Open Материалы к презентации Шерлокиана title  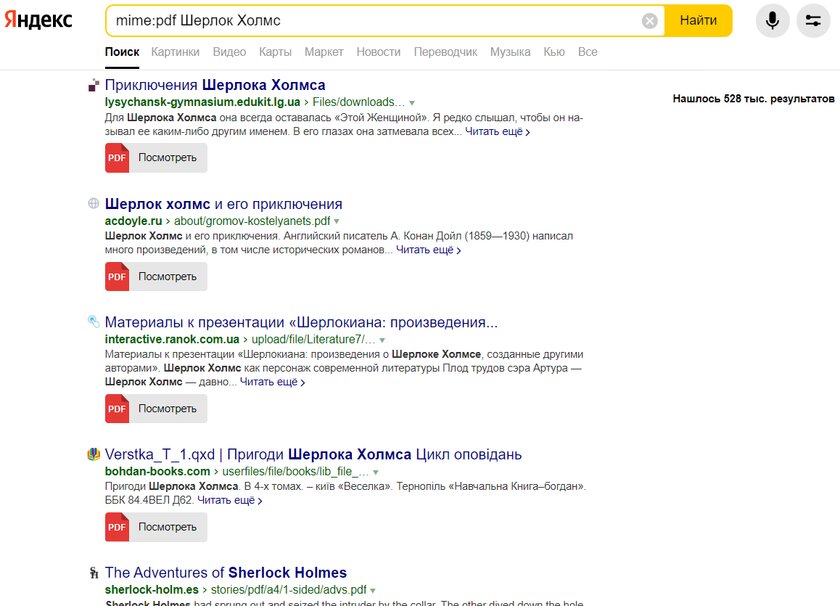301,322
